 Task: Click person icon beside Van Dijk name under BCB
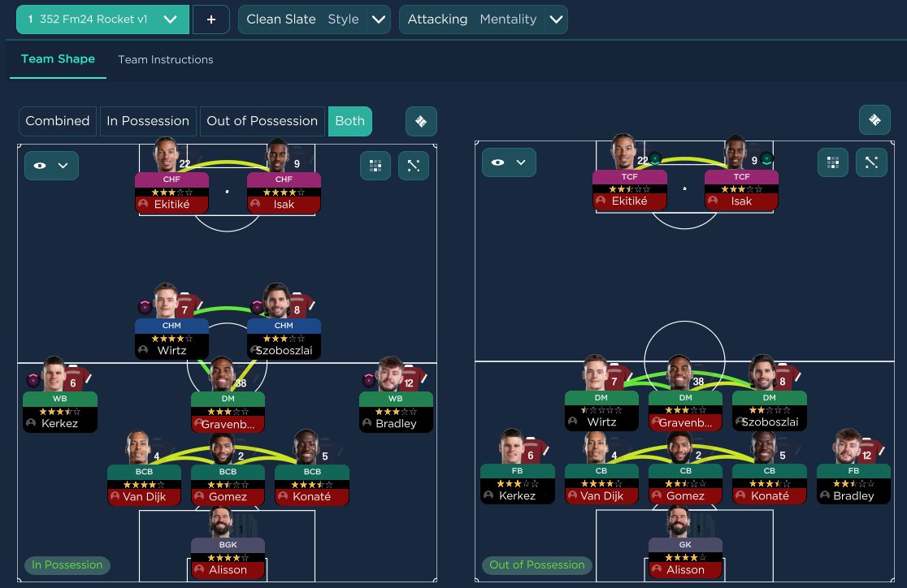click(115, 496)
